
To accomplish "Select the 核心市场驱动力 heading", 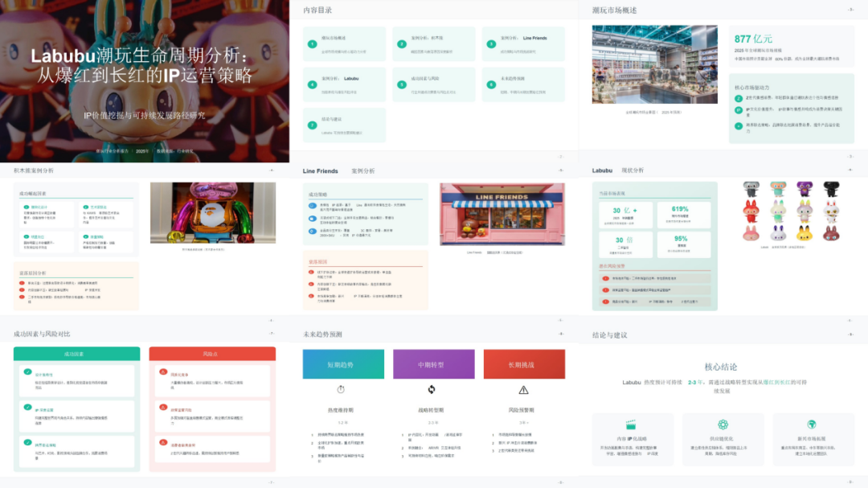I will click(x=751, y=88).
